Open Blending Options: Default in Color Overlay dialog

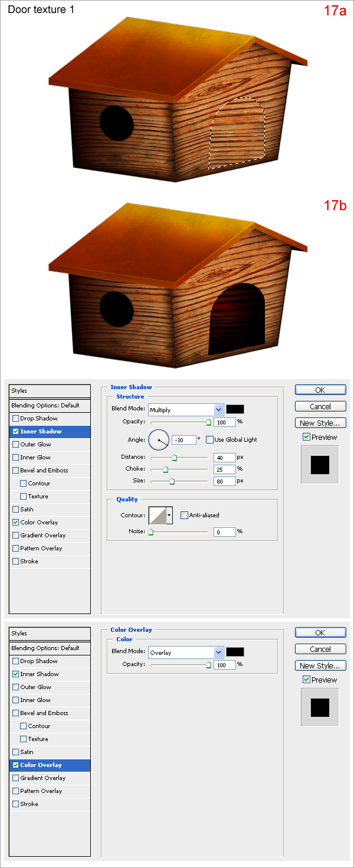click(x=50, y=648)
